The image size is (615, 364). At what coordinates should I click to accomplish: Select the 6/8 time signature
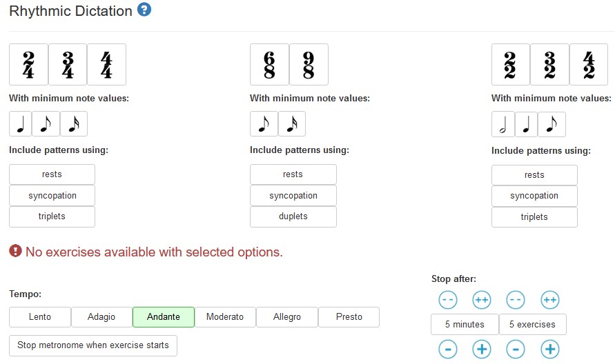tap(269, 64)
